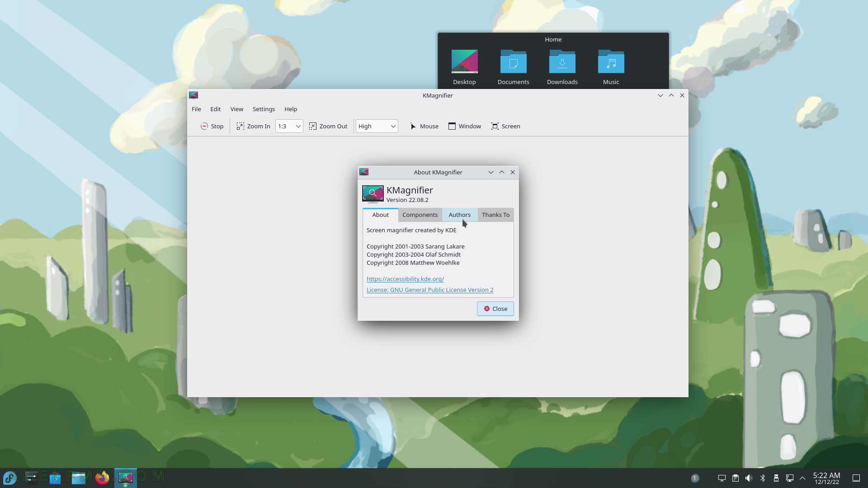Screen dimensions: 868x488
Task: Switch to the Thanks To tab
Action: coord(495,215)
